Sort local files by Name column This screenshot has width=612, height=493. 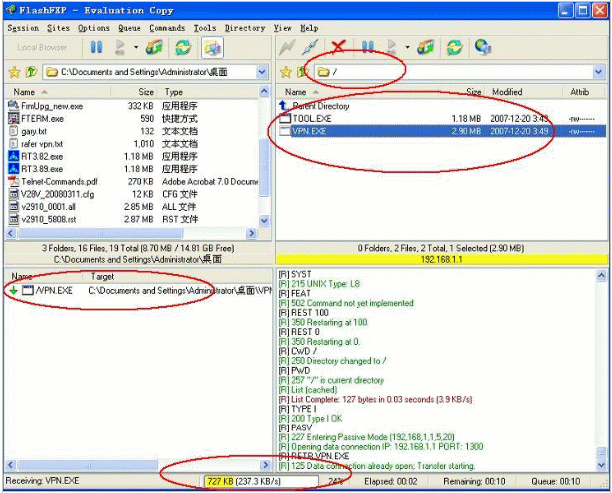(59, 92)
